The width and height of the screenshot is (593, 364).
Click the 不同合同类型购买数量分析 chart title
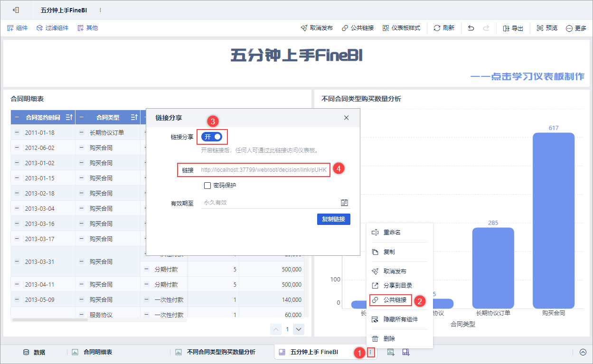pyautogui.click(x=361, y=99)
